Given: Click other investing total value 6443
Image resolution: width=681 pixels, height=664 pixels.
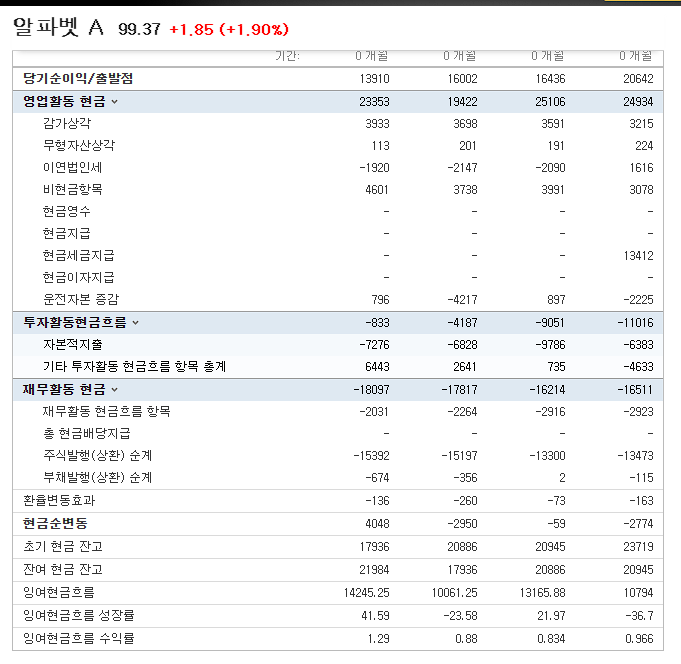Looking at the screenshot, I should coord(377,367).
